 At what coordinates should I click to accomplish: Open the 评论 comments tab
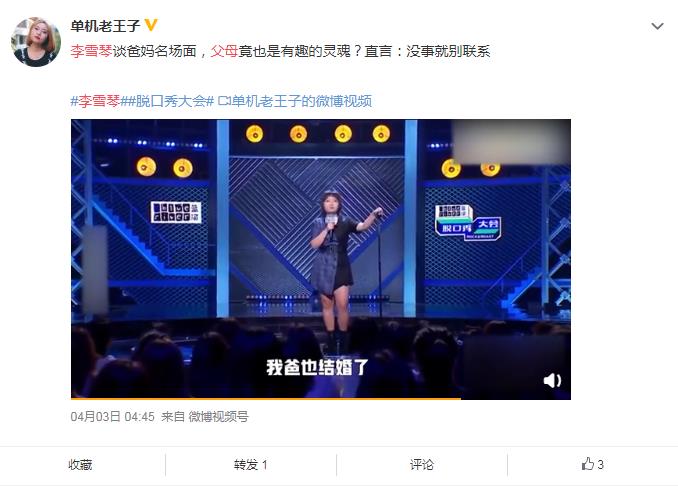pyautogui.click(x=422, y=465)
